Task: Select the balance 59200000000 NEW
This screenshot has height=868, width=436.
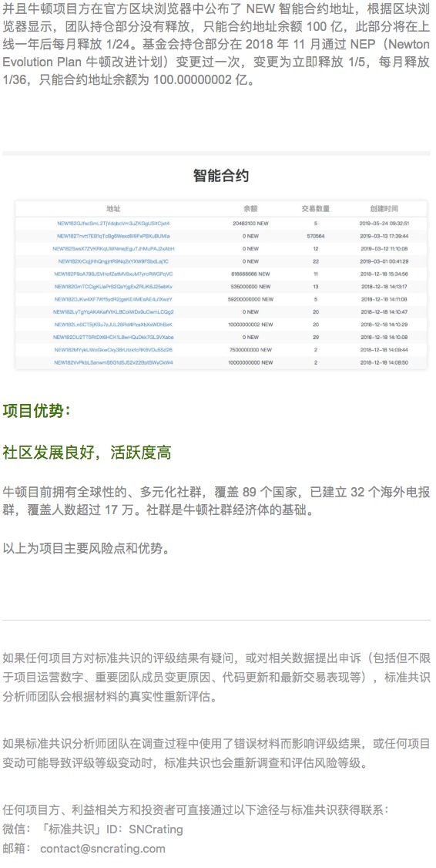Action: (x=250, y=299)
